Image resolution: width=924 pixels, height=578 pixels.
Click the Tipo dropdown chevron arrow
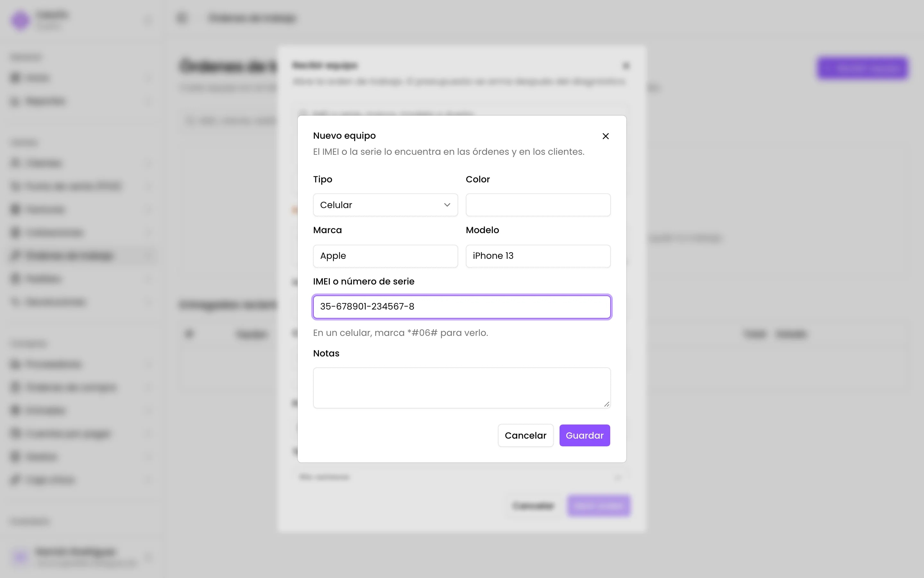(447, 205)
